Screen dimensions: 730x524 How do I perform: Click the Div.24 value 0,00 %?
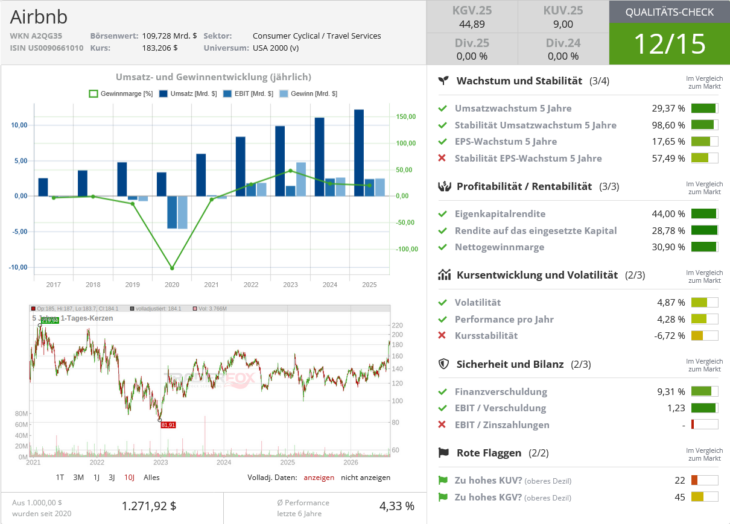[563, 56]
